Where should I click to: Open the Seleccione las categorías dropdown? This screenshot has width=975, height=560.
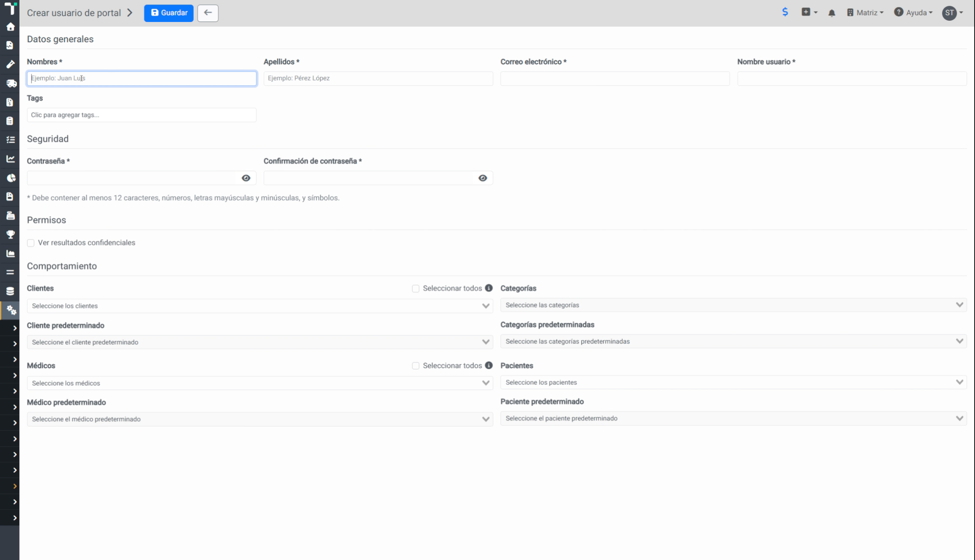coord(733,305)
